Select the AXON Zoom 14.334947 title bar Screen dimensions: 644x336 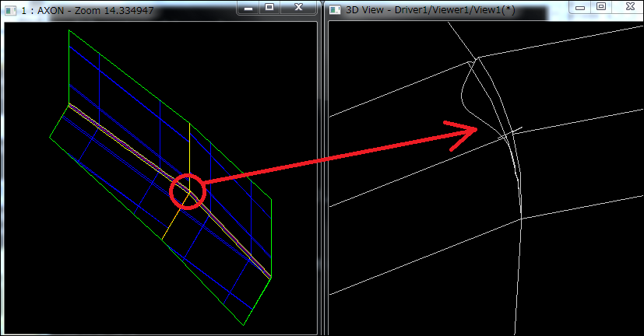tap(117, 9)
